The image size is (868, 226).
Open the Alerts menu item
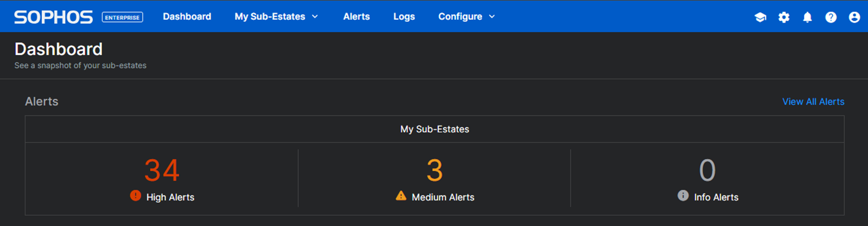(x=356, y=17)
